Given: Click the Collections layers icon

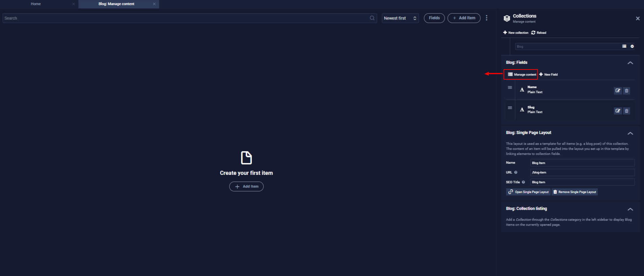Looking at the screenshot, I should tap(507, 18).
